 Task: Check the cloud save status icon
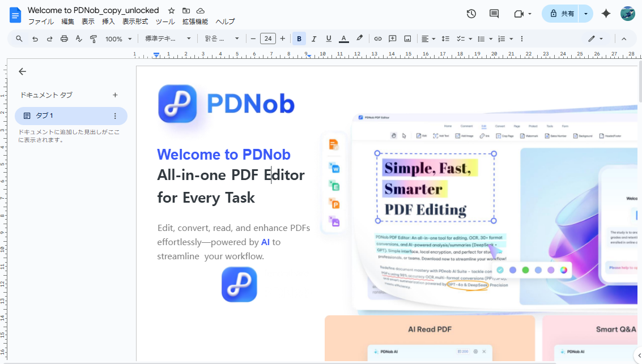200,11
